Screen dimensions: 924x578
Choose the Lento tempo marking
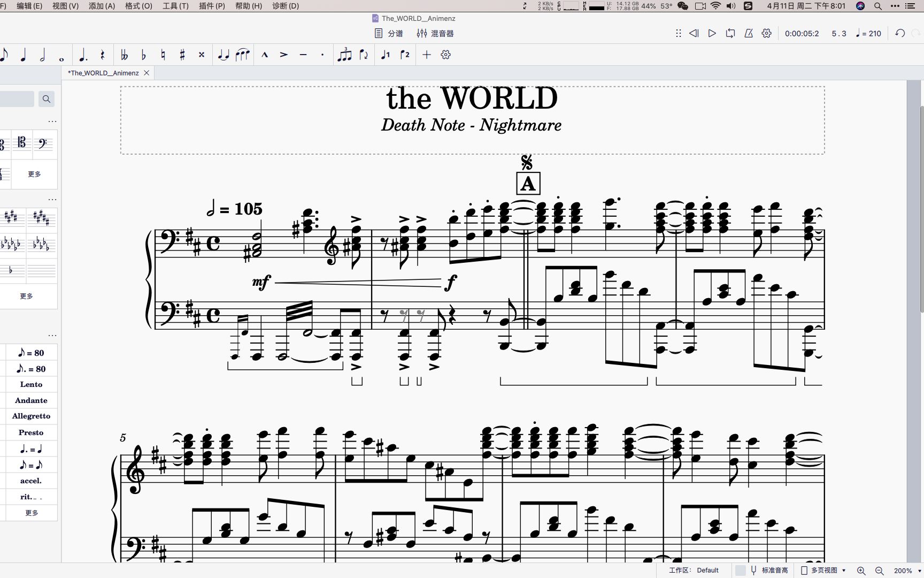[x=32, y=384]
